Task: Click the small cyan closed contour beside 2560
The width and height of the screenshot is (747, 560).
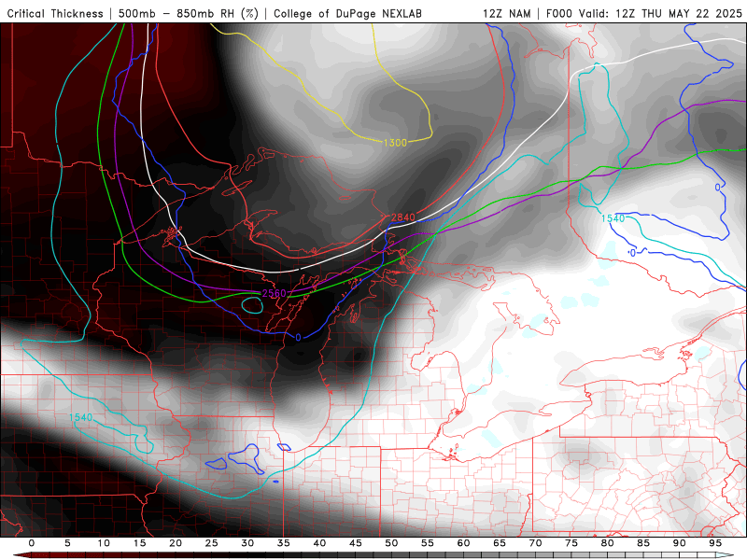Action: 252,305
